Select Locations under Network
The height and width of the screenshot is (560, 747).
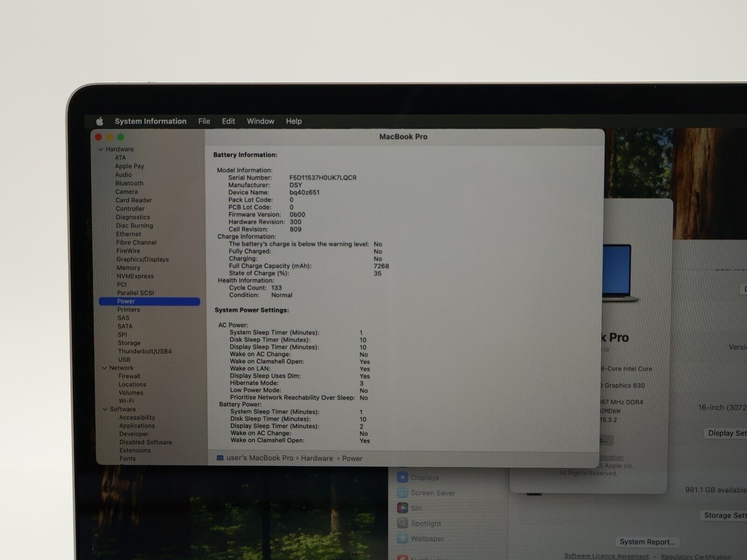133,385
